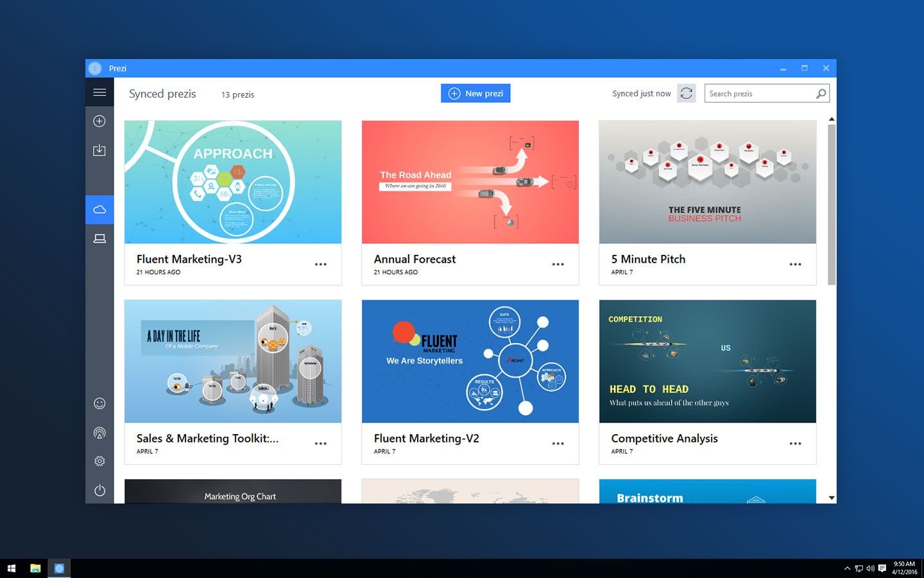Open the 5 Minute Pitch presentation thumbnail
The height and width of the screenshot is (578, 924).
(x=707, y=182)
